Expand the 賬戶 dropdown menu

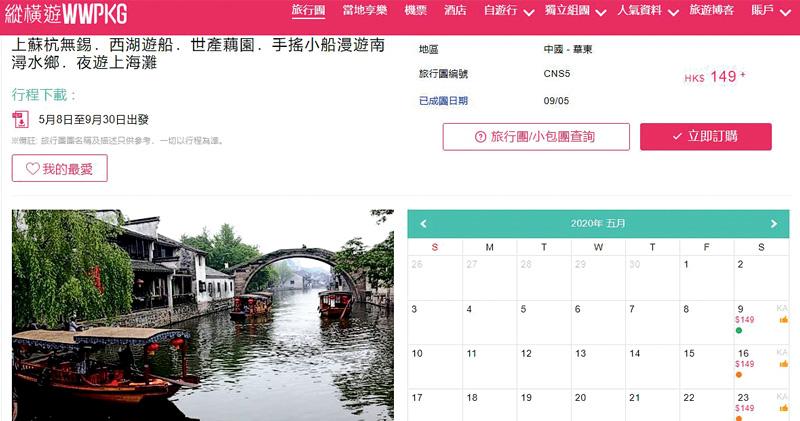click(771, 11)
